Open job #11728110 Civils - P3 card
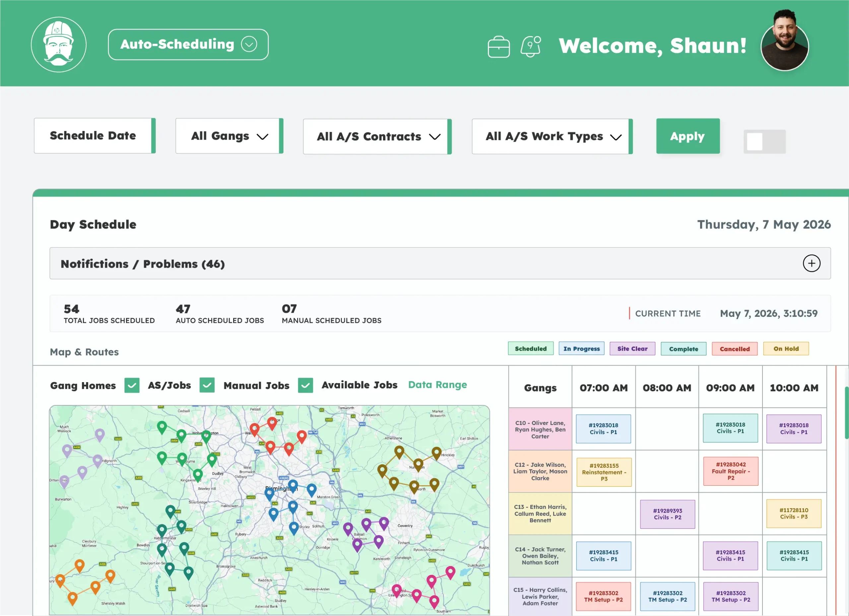The image size is (849, 616). (794, 513)
